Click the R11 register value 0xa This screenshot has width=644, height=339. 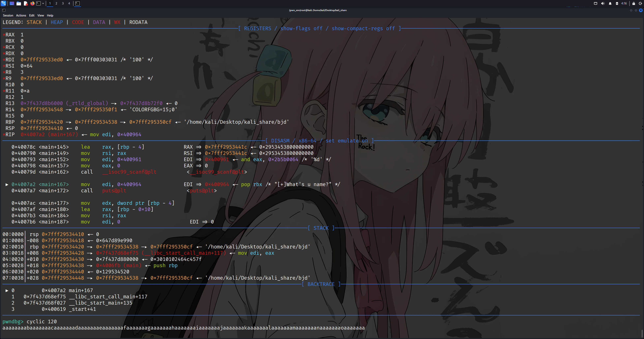[x=25, y=91]
